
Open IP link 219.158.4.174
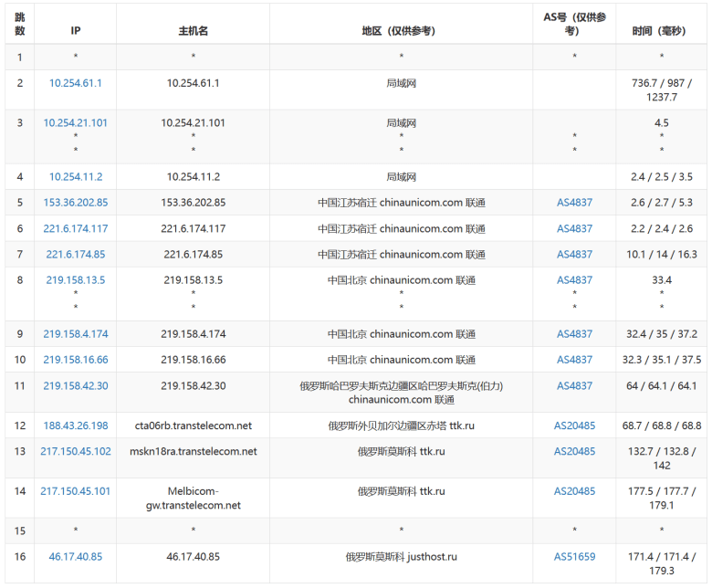(x=76, y=334)
